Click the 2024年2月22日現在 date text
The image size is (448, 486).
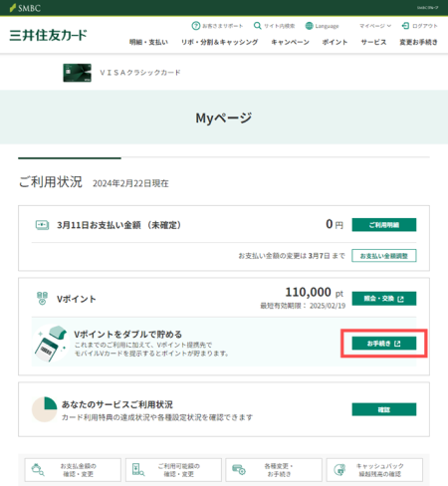click(x=130, y=183)
